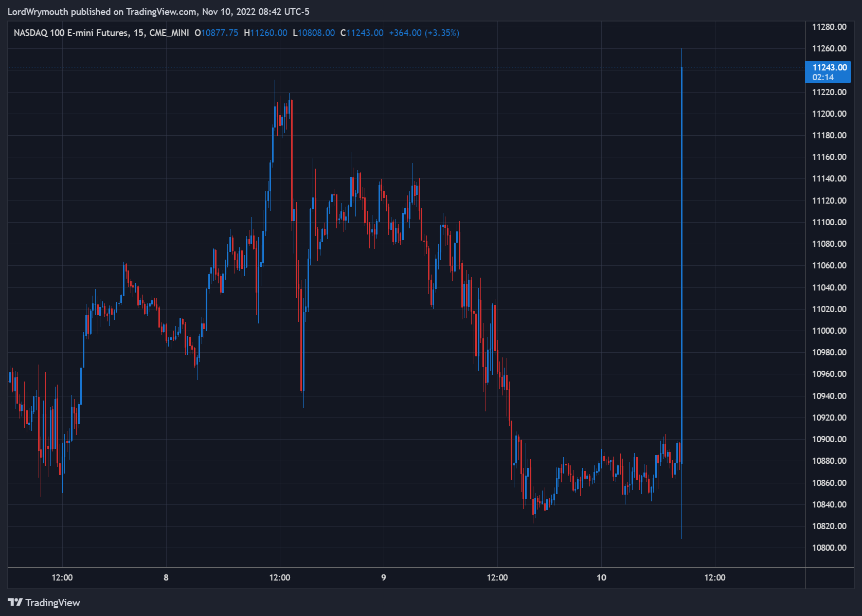Click the 11220.00 price axis label
This screenshot has height=616, width=862.
point(829,92)
